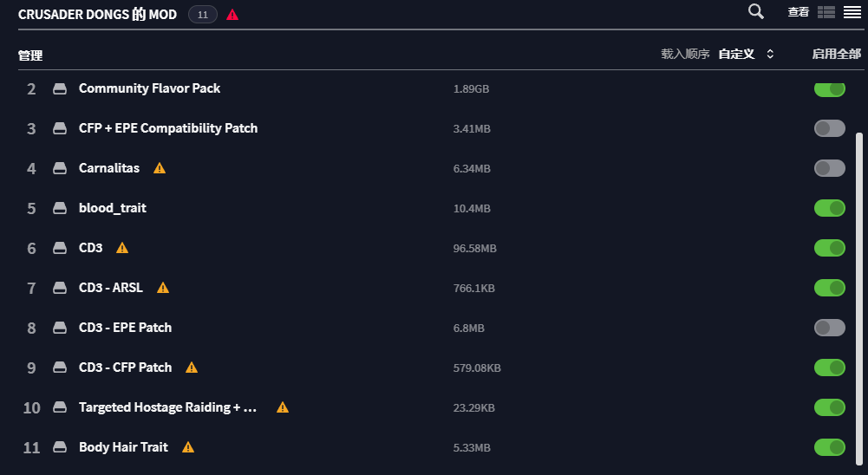Switch to grid list view icon
The image size is (868, 475).
(826, 12)
